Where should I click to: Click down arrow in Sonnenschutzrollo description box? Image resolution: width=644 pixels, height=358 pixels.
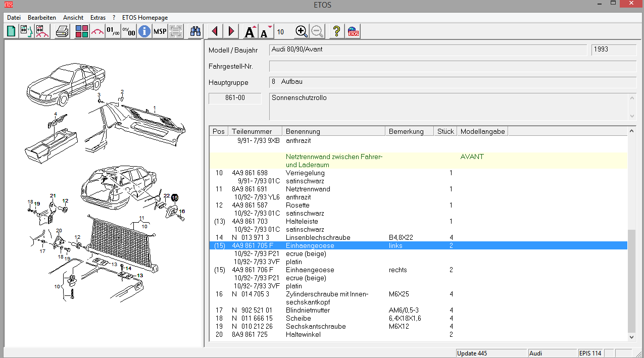pyautogui.click(x=632, y=116)
